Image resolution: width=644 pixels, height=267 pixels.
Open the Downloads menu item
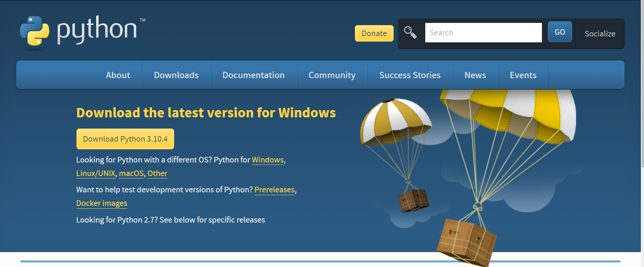pos(176,75)
